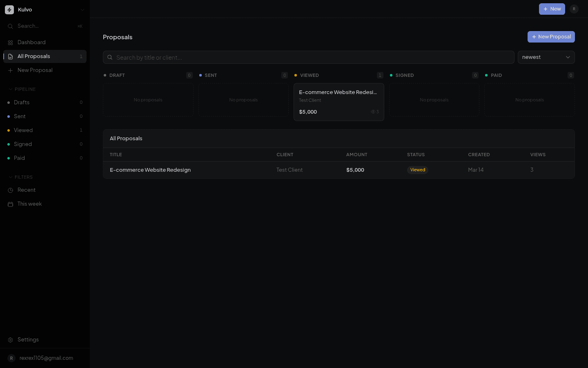
Task: Click the New Proposal button
Action: tap(551, 36)
